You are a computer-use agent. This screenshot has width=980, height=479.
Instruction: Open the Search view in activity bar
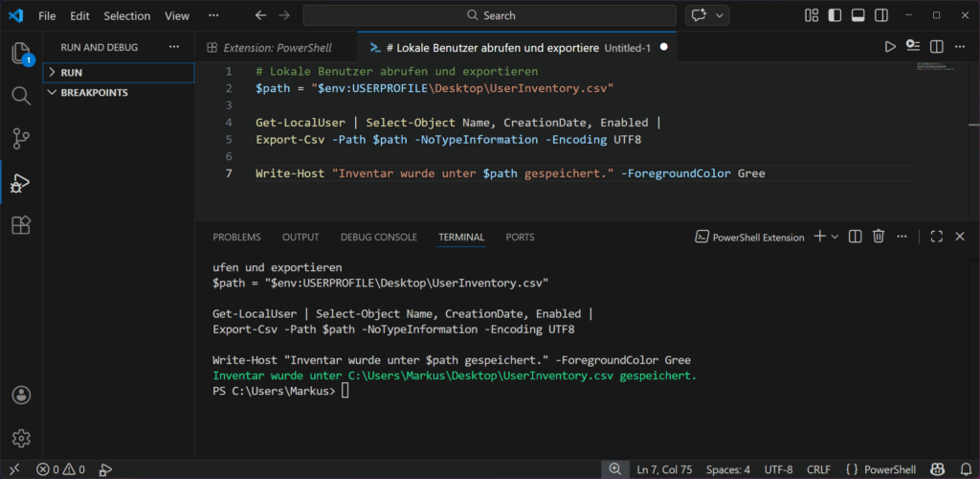tap(21, 96)
